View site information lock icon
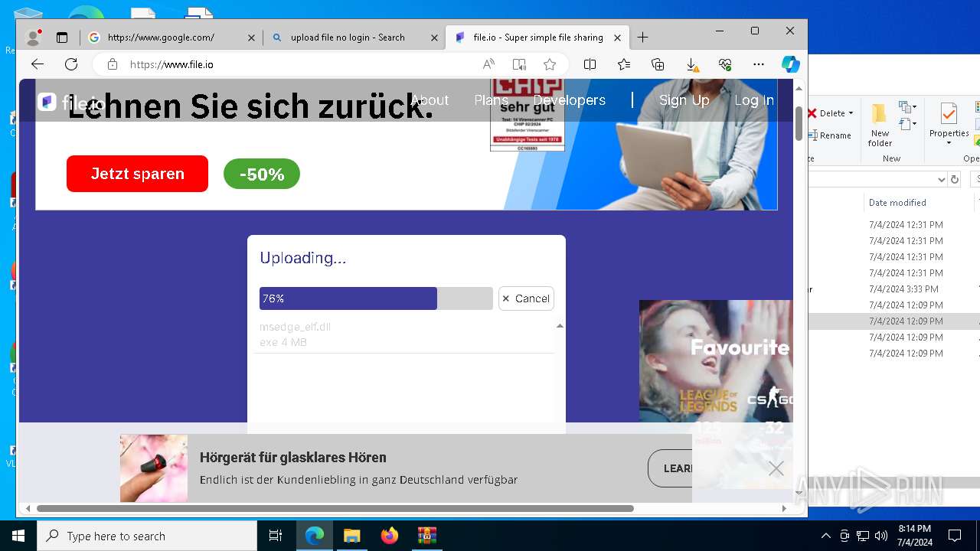Image resolution: width=980 pixels, height=551 pixels. (x=113, y=64)
